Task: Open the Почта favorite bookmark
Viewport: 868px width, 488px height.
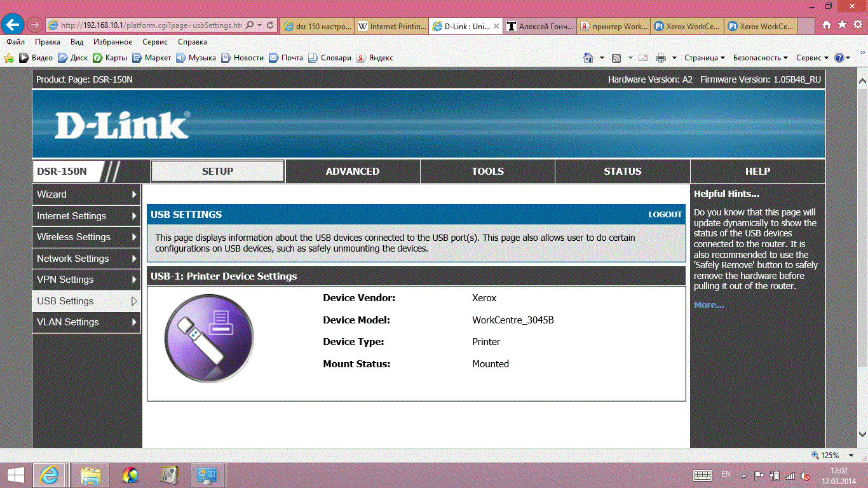Action: tap(286, 58)
